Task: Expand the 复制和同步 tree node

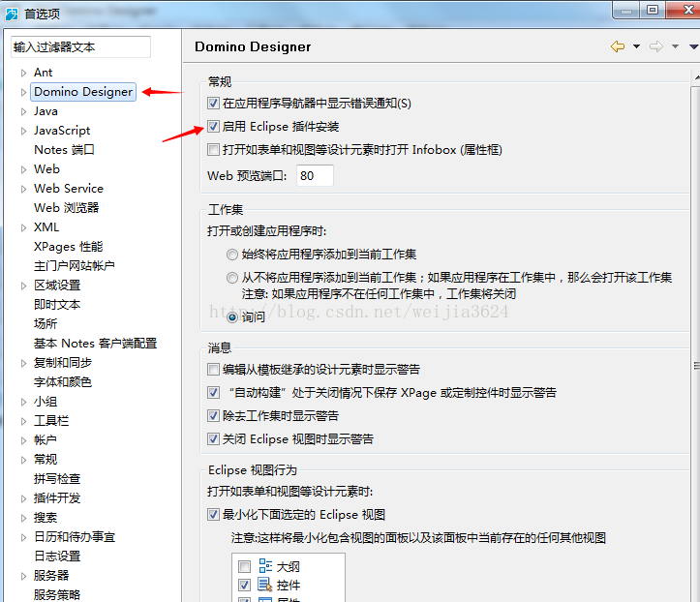Action: tap(23, 363)
